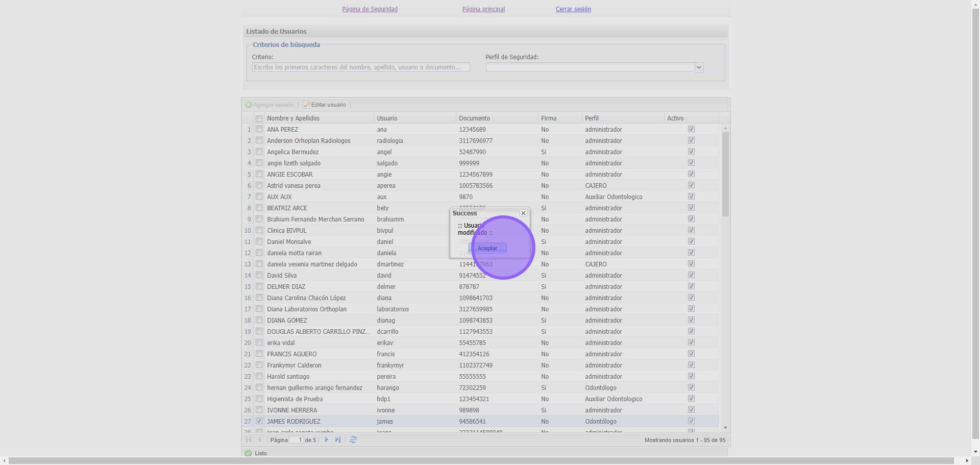Click the green Listo status icon
This screenshot has width=980, height=465.
[248, 453]
